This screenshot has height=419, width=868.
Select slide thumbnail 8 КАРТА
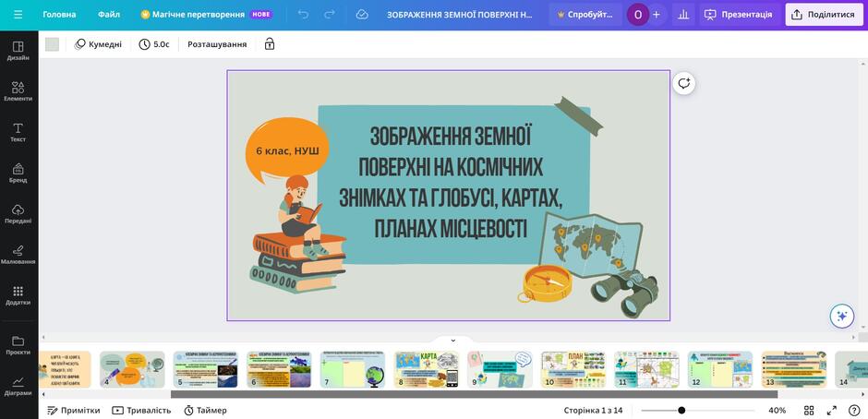pyautogui.click(x=427, y=369)
